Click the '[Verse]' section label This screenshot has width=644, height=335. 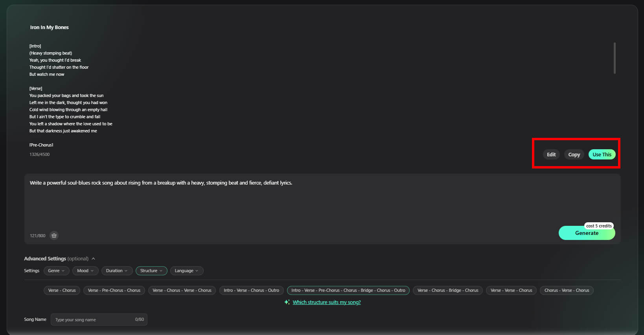36,88
